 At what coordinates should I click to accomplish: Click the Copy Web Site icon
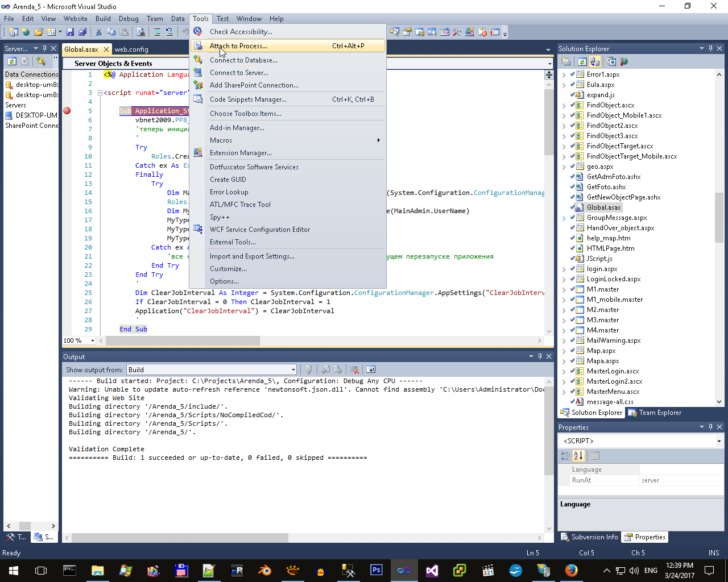611,61
